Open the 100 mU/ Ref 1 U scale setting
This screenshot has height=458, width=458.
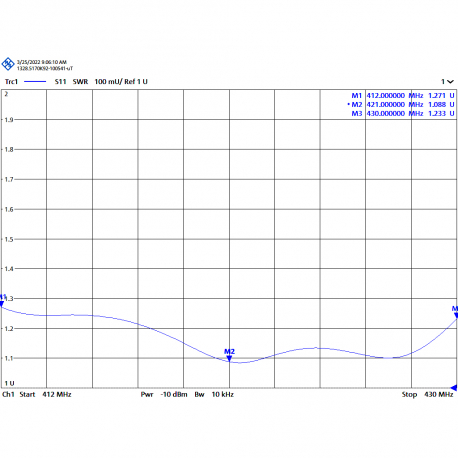(121, 82)
